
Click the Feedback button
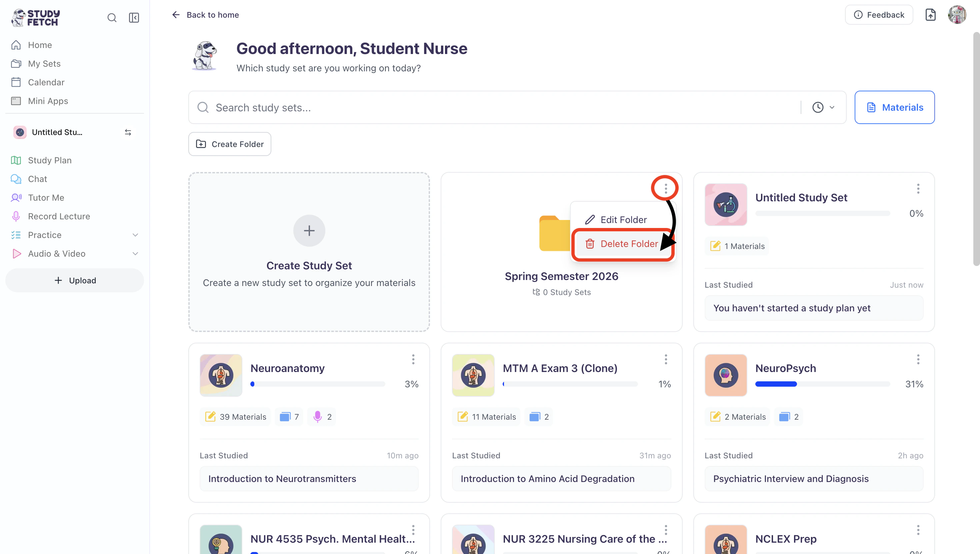point(879,15)
